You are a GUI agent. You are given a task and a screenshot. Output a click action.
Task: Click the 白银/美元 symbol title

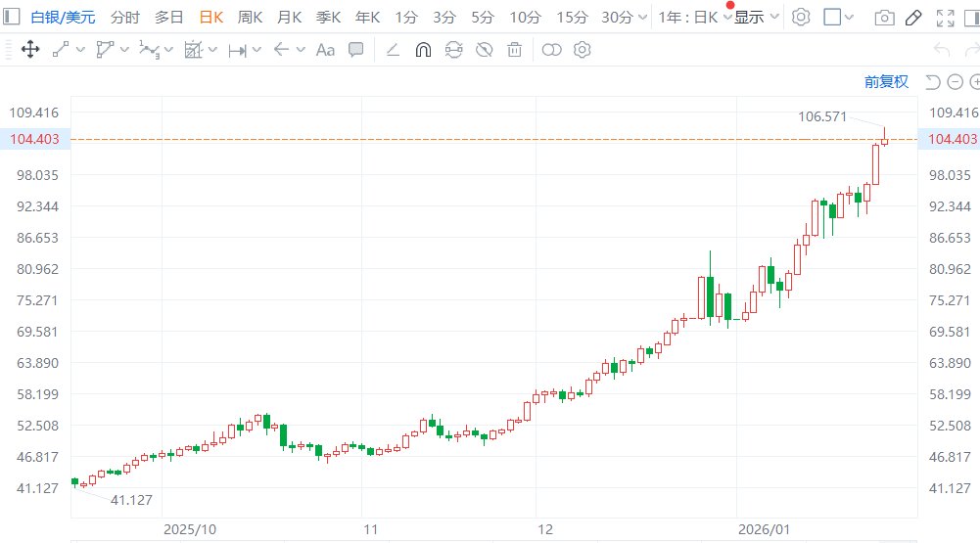(x=63, y=18)
